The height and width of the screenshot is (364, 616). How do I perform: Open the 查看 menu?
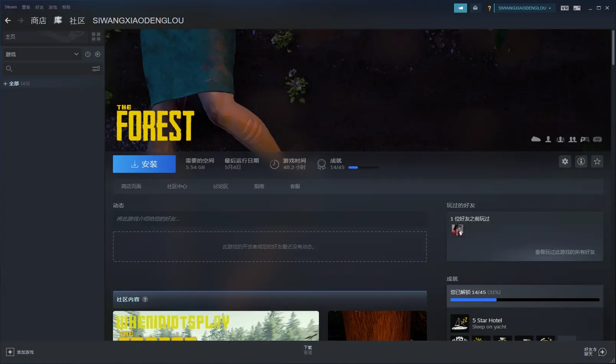26,7
